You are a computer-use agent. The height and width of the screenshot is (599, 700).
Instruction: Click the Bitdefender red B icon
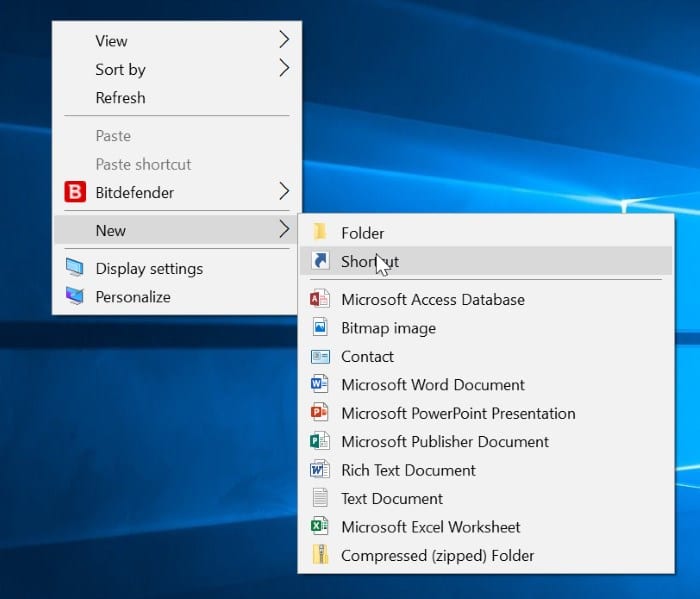(75, 192)
